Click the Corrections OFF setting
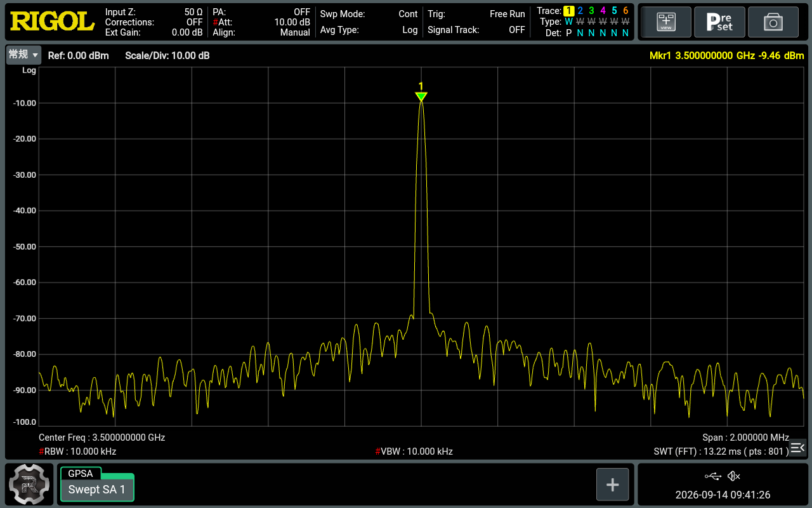 (x=154, y=22)
